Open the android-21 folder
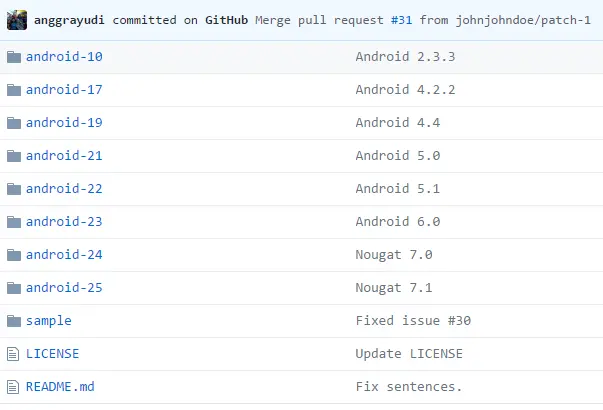 [64, 156]
